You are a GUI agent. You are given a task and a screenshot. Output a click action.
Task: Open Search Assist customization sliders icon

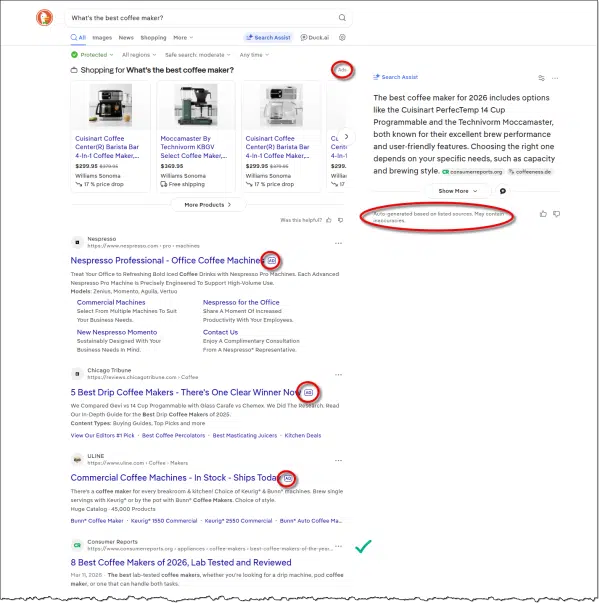541,78
